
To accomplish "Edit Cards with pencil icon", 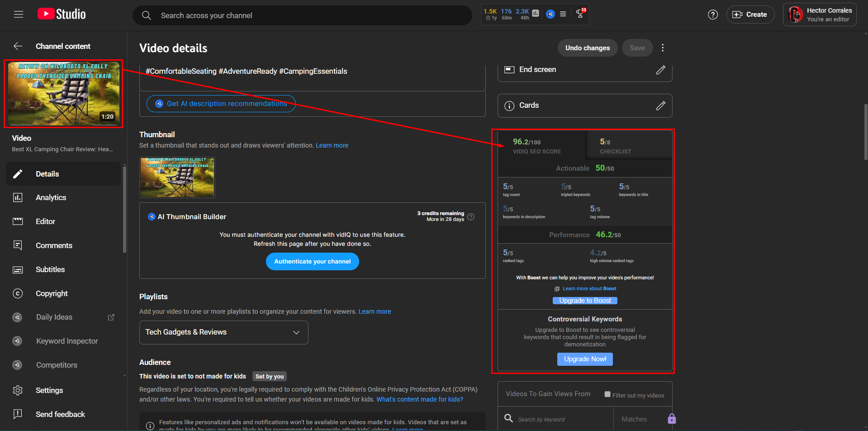I will 661,105.
